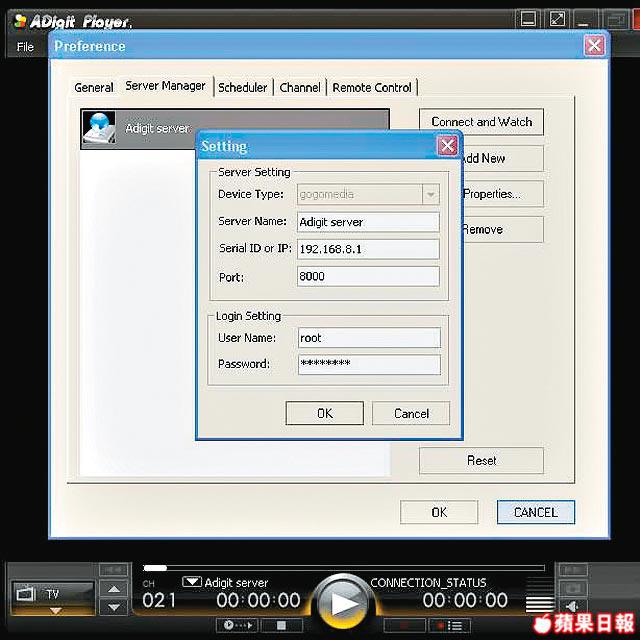Open the TV source selector
640x640 pixels.
(53, 598)
